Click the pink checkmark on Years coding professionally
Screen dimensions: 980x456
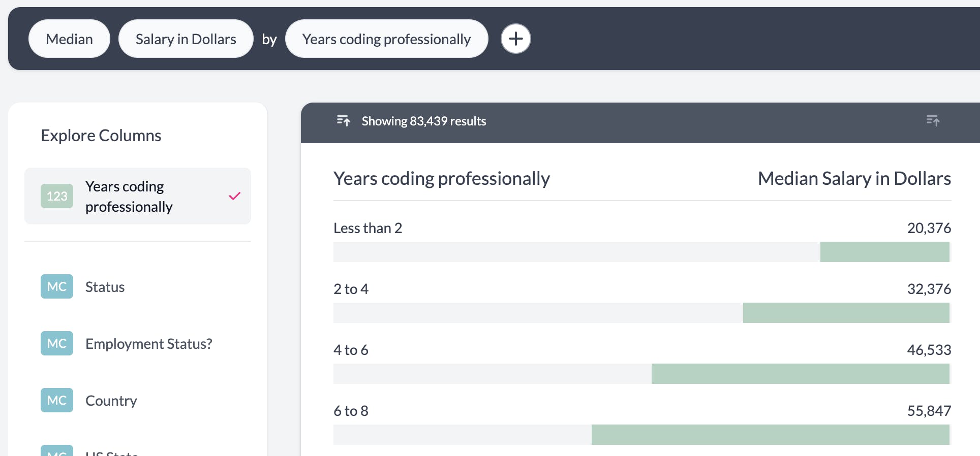234,196
